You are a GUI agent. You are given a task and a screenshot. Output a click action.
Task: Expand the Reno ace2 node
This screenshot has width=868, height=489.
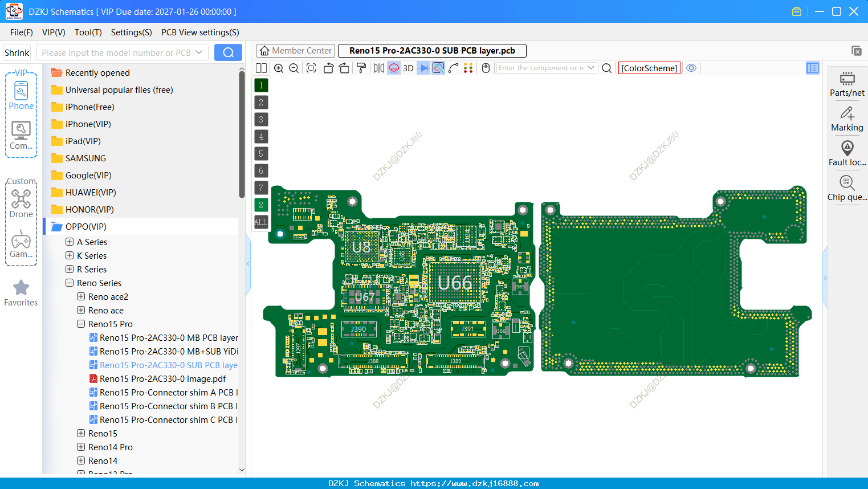click(81, 296)
